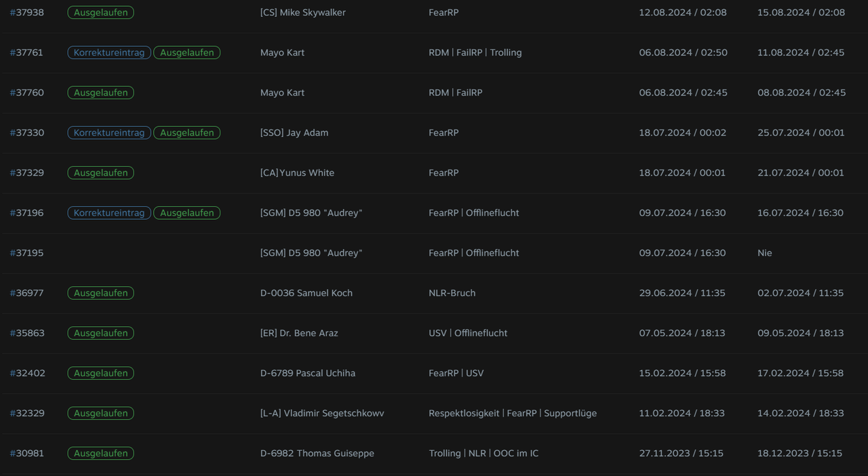This screenshot has height=476, width=868.
Task: Click Ausgelaufen badge on row #37330
Action: tap(186, 132)
